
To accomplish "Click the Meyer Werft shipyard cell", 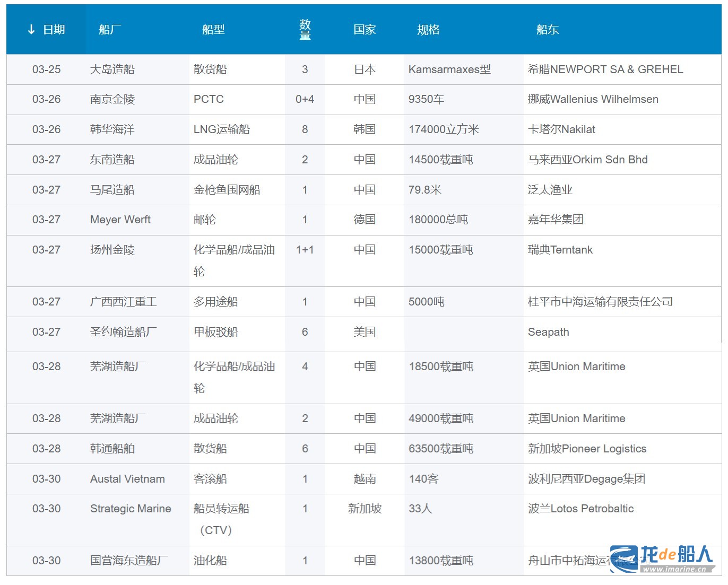I will tap(120, 220).
